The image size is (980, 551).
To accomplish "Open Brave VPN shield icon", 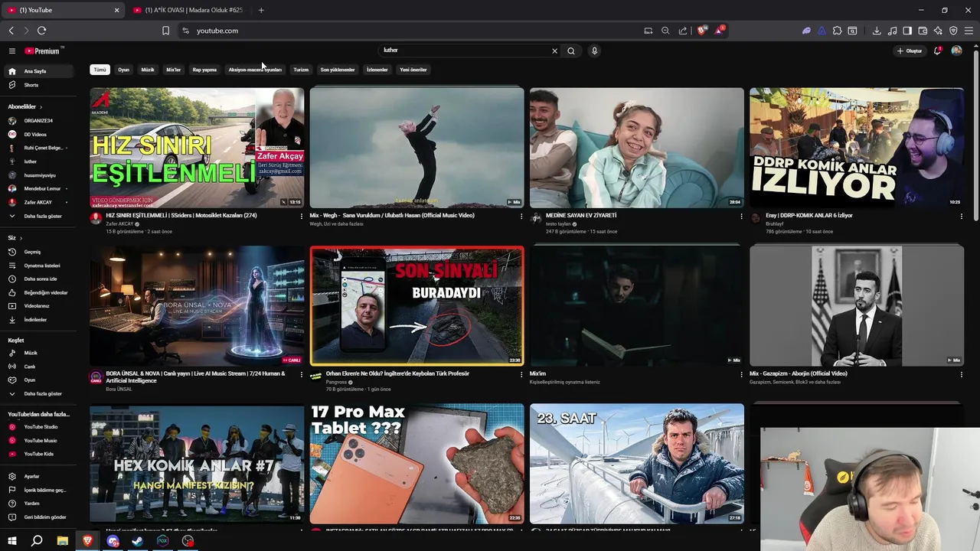I will (x=953, y=31).
